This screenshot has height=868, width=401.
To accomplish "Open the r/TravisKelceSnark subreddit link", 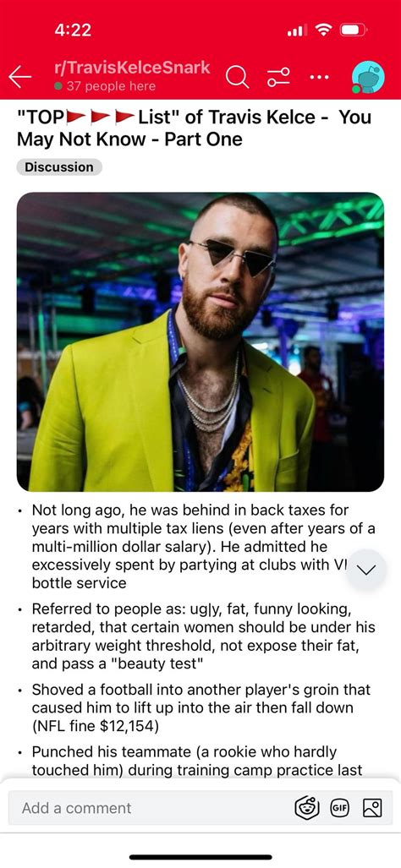I will [x=132, y=68].
